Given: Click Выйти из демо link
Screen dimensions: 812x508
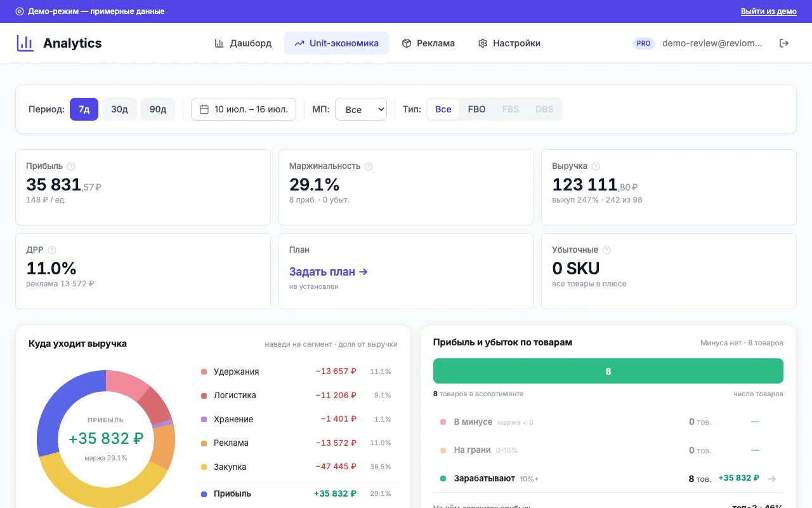Looking at the screenshot, I should coord(769,11).
